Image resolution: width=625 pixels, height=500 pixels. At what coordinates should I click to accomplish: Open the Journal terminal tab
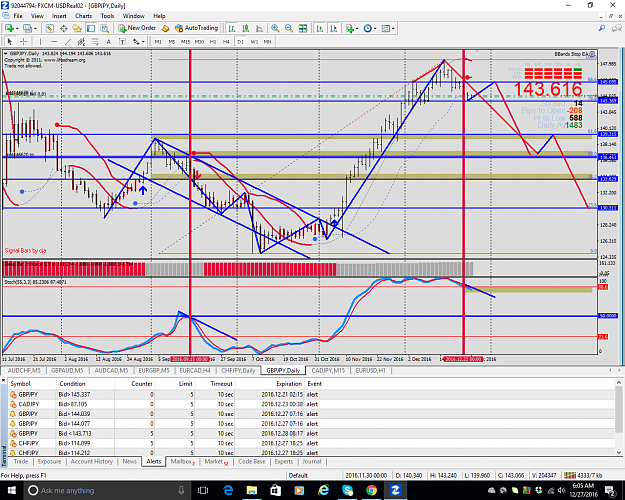pos(312,461)
